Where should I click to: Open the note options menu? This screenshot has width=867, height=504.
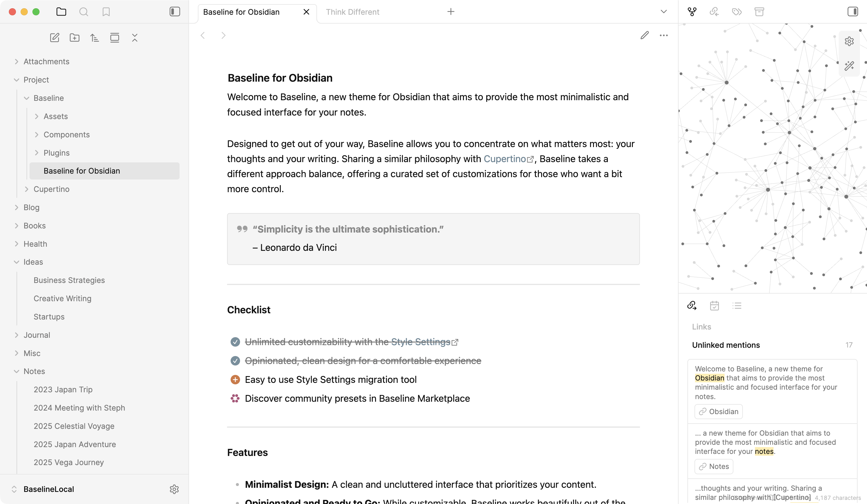coord(664,35)
